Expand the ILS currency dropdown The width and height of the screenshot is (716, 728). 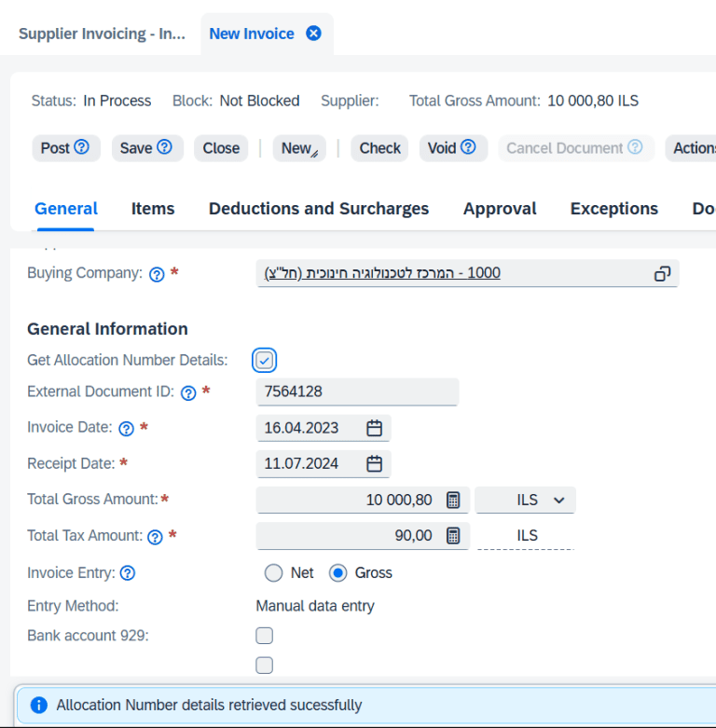pos(526,500)
